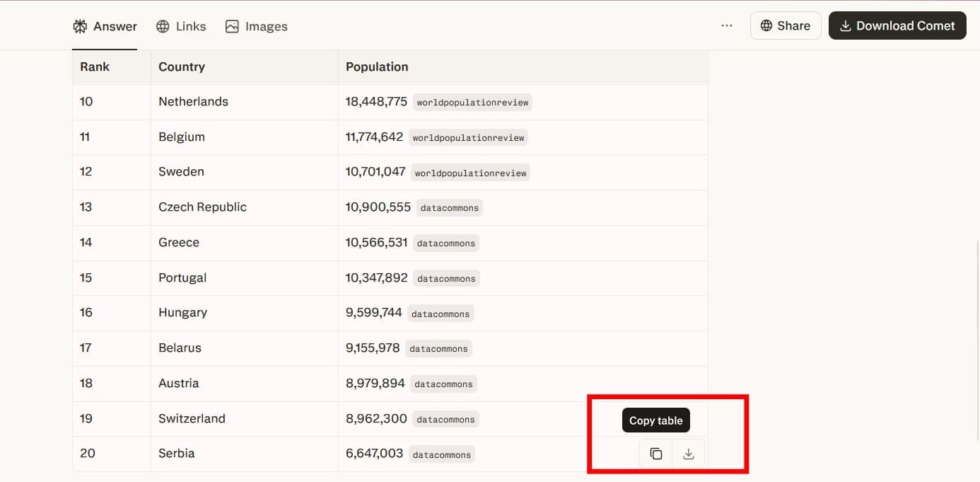Select the Switzerland country cell
Screen dimensions: 980x482
(245, 418)
